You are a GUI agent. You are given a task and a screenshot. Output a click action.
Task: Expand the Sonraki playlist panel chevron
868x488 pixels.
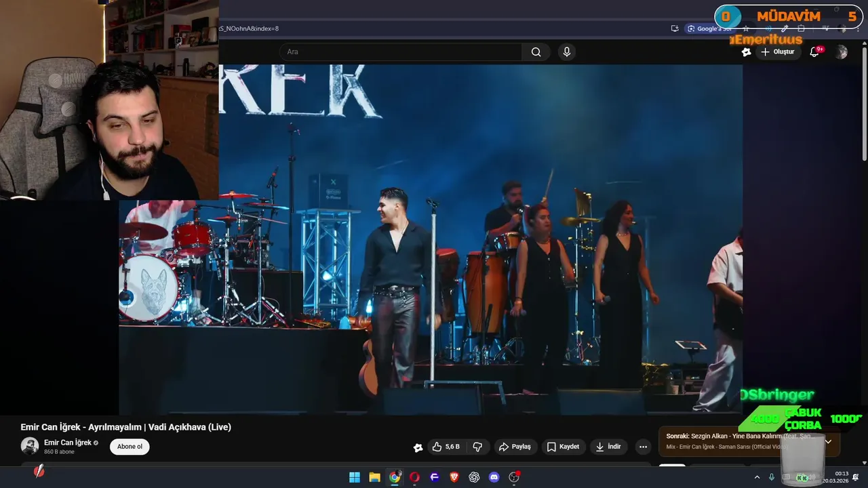coord(828,441)
